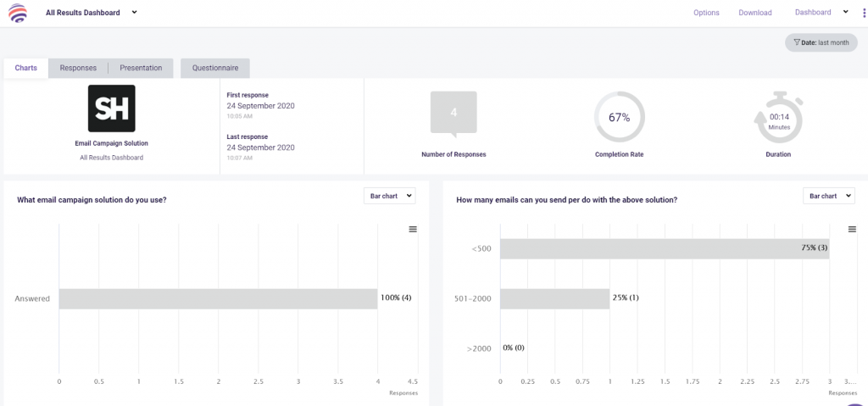Open the Dashboard dropdown in header

[821, 12]
